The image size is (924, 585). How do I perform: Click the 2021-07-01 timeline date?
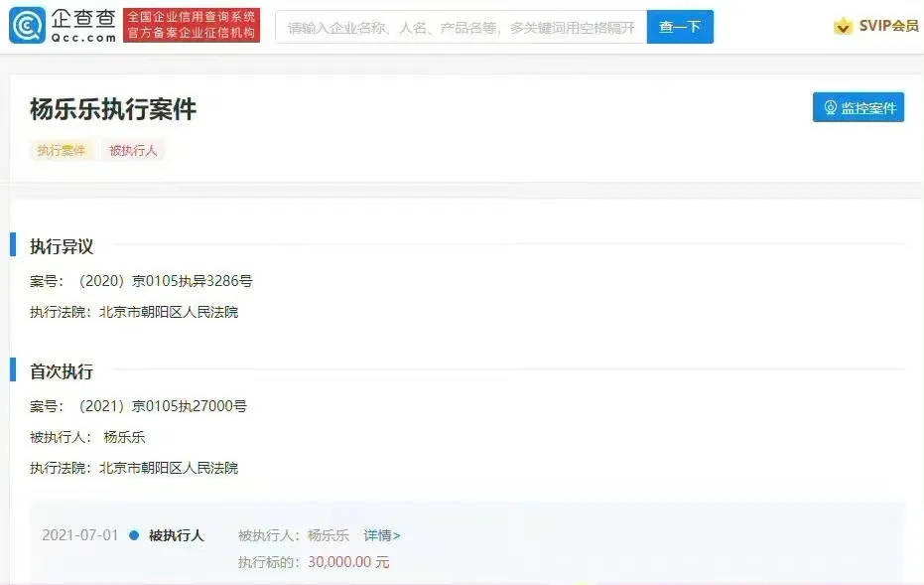80,535
